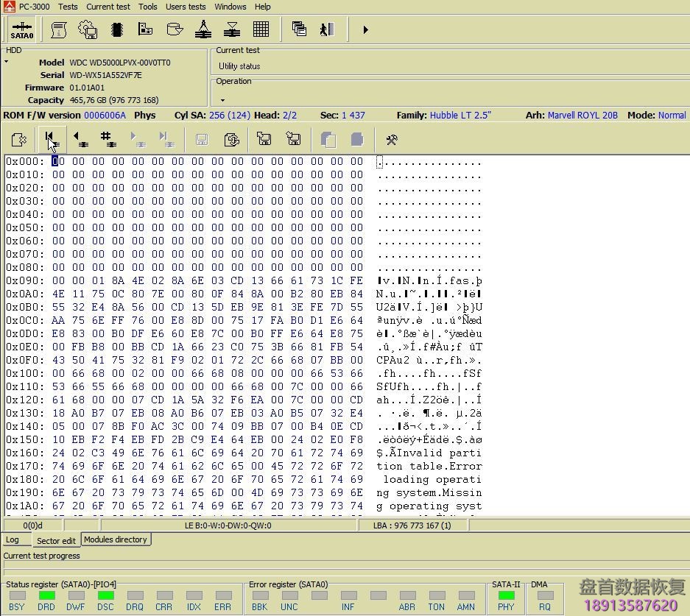Jump to first sector with skip-back icon

click(50, 139)
